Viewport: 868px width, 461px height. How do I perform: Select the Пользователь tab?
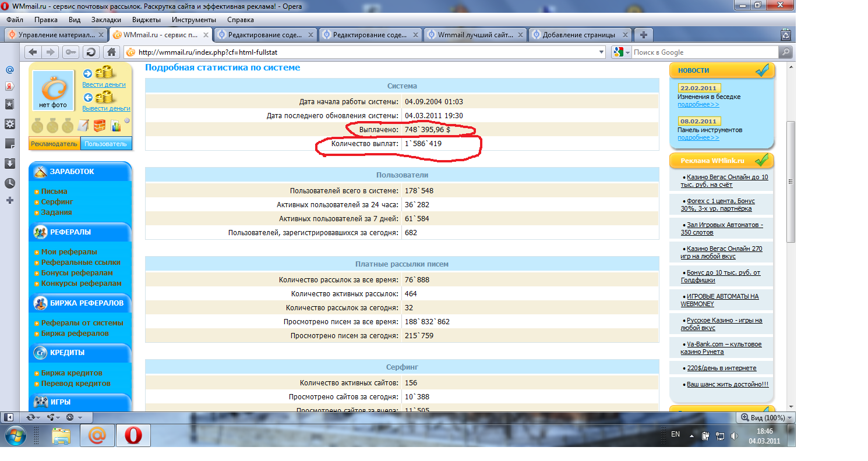105,144
